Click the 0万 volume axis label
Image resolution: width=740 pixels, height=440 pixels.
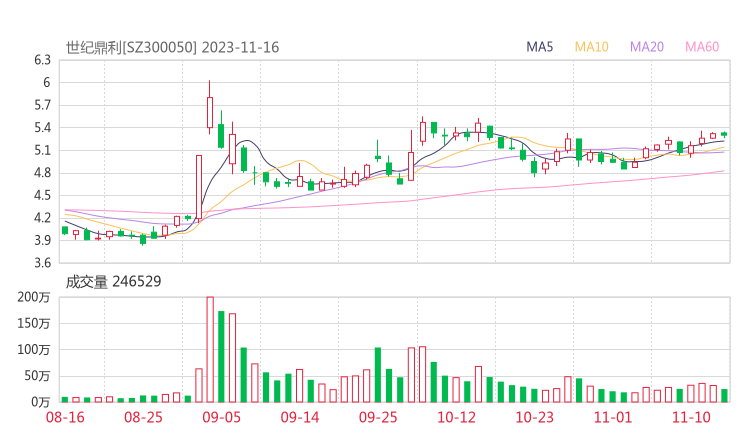41,402
